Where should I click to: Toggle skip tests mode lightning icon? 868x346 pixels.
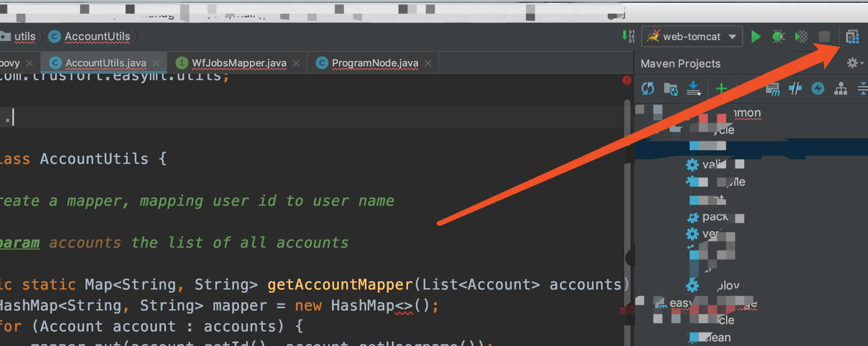(818, 88)
